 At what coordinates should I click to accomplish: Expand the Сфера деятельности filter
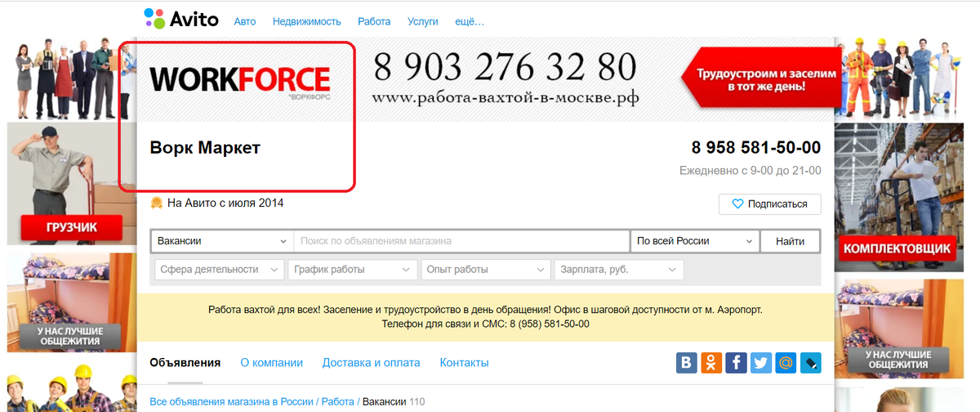point(220,270)
